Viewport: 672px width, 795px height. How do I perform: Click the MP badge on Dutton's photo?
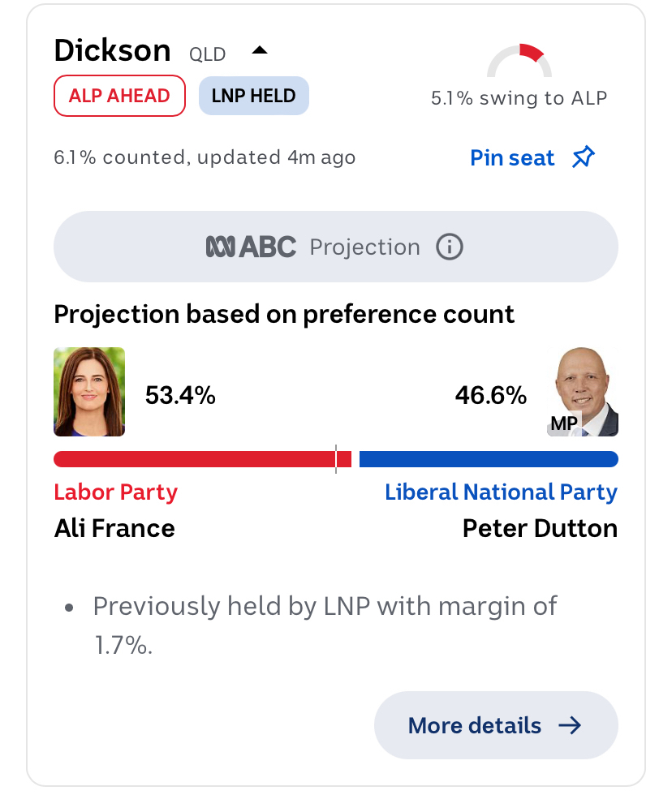[563, 423]
